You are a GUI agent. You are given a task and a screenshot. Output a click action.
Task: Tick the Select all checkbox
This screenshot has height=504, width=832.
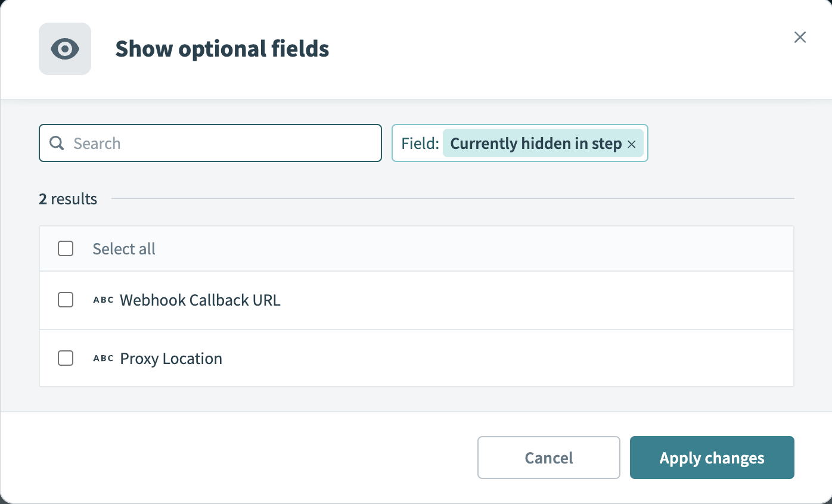pyautogui.click(x=66, y=248)
